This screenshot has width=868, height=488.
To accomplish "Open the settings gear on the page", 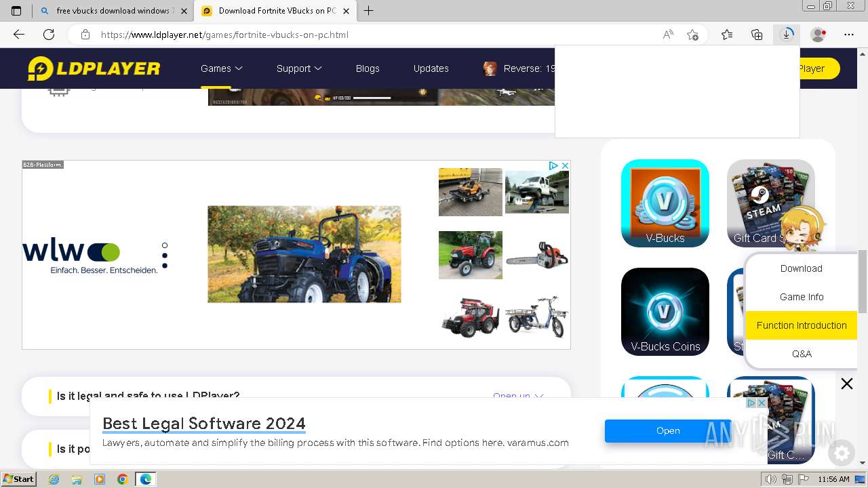I will pyautogui.click(x=842, y=453).
